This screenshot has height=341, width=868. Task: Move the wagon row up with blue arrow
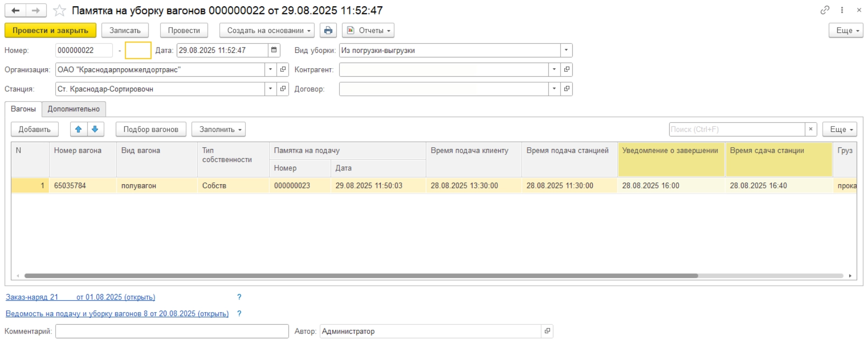coord(78,129)
